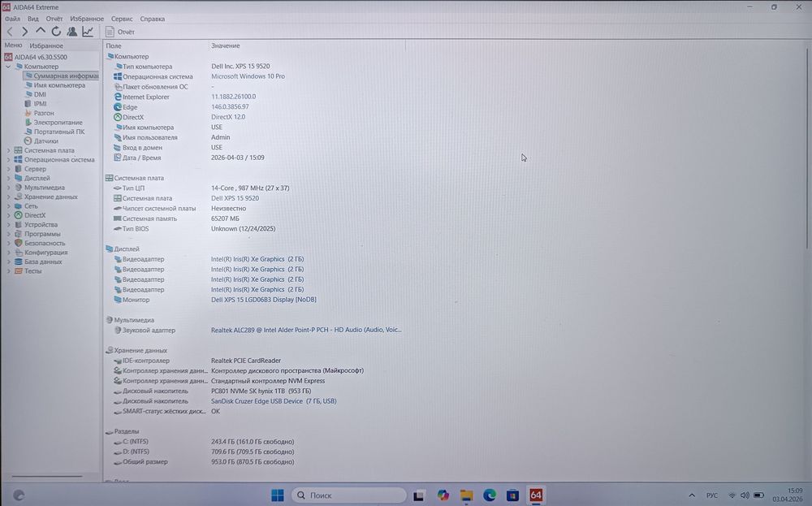The height and width of the screenshot is (506, 812).
Task: Expand the Мультимедиа tree node
Action: (x=8, y=188)
